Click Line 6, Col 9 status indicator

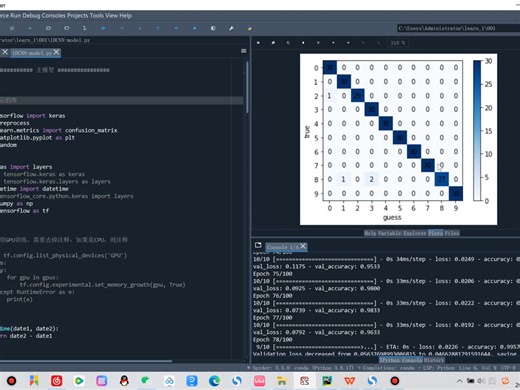click(477, 368)
